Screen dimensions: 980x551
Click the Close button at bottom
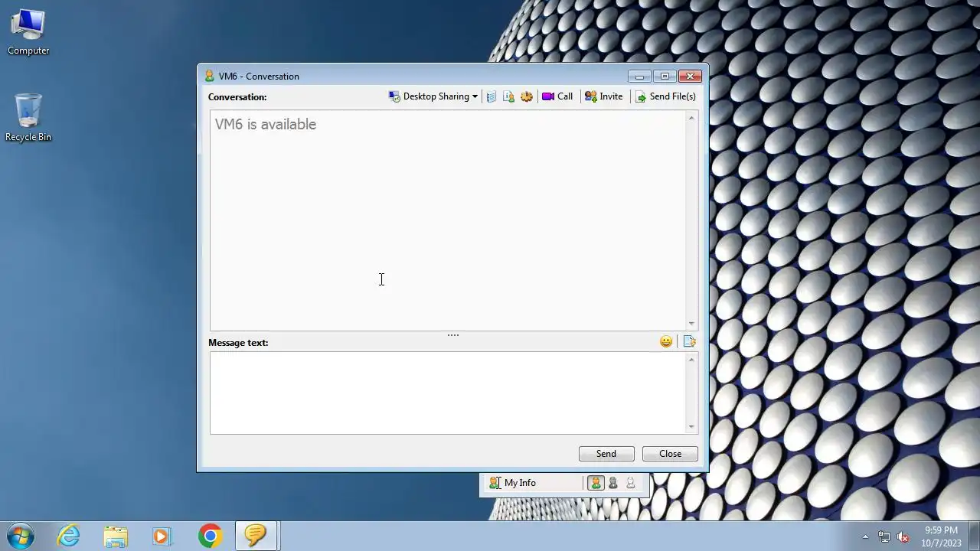coord(670,454)
